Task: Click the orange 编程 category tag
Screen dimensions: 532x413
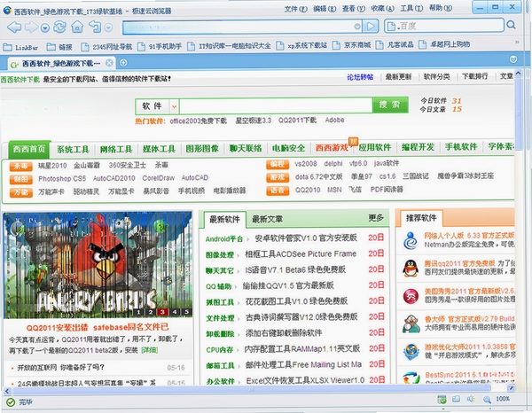Action: (x=278, y=165)
